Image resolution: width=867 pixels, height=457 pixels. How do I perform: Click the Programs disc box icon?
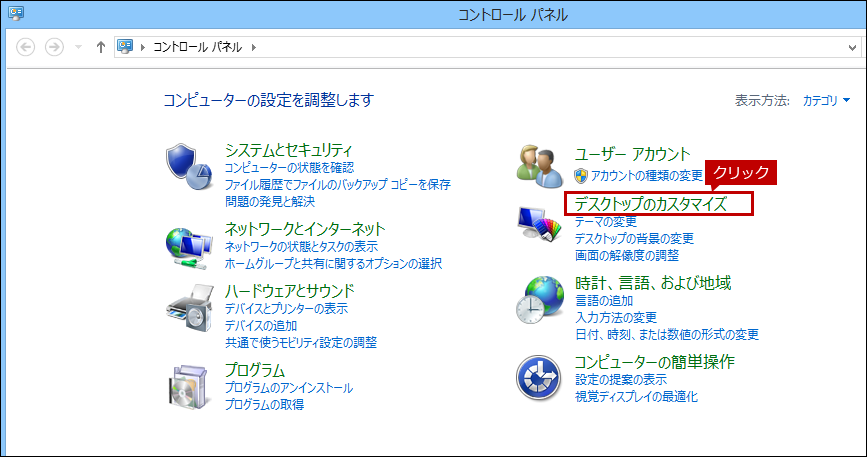click(x=187, y=386)
